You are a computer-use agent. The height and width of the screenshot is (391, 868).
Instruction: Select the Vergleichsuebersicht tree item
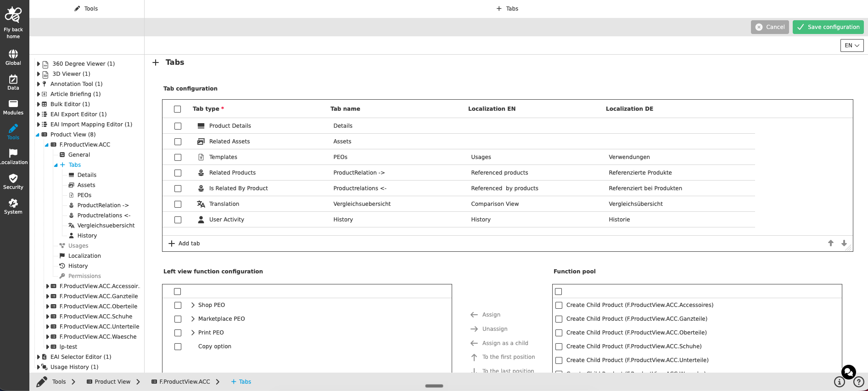tap(106, 226)
